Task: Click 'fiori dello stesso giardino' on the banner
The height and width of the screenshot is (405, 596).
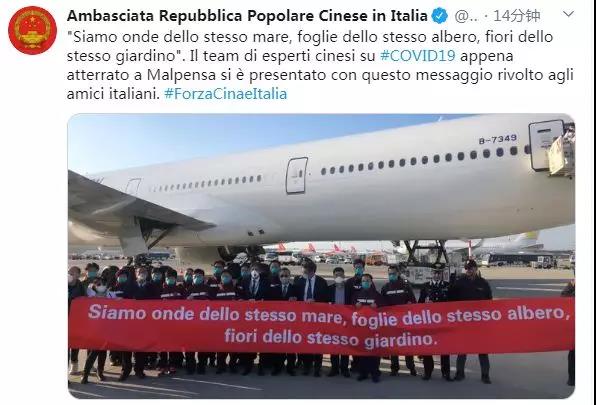Action: click(328, 338)
